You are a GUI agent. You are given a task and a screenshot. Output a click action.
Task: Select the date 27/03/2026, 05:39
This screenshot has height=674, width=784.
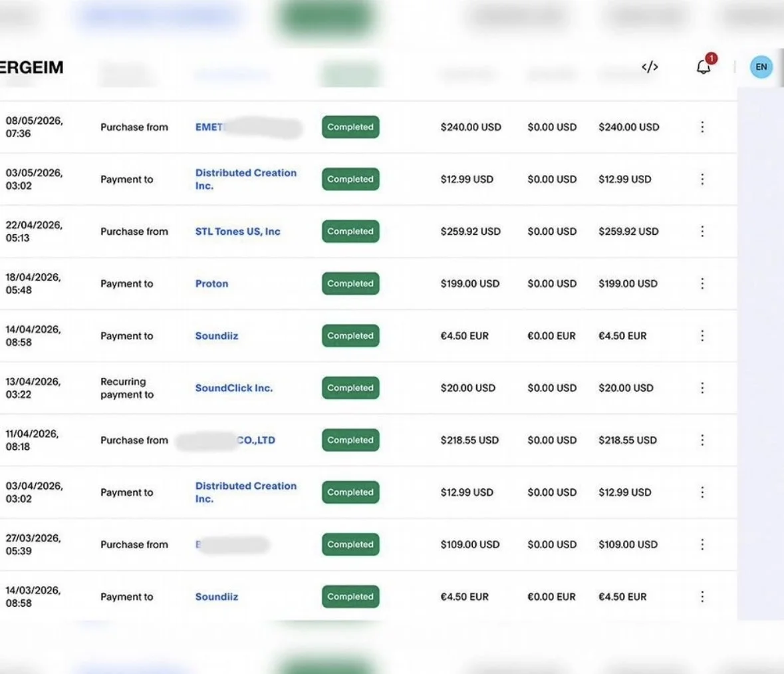33,544
